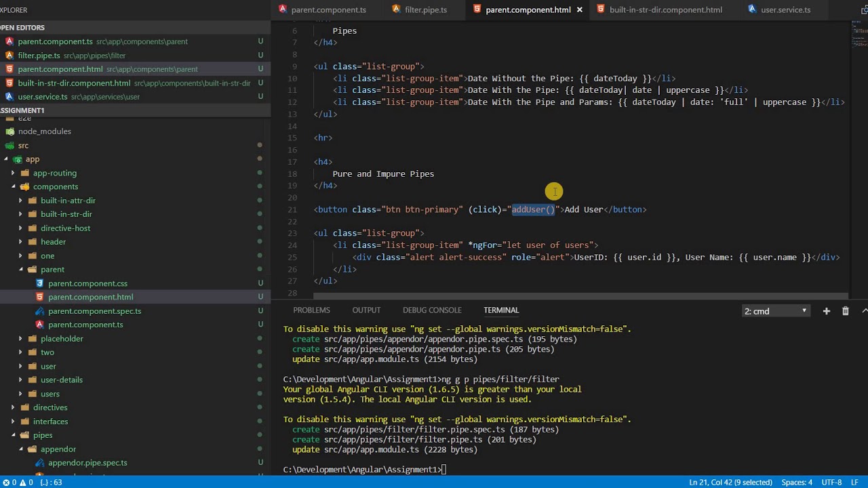The height and width of the screenshot is (488, 868).
Task: Click the Angular icon on parent.component.ts tab
Action: pos(283,9)
